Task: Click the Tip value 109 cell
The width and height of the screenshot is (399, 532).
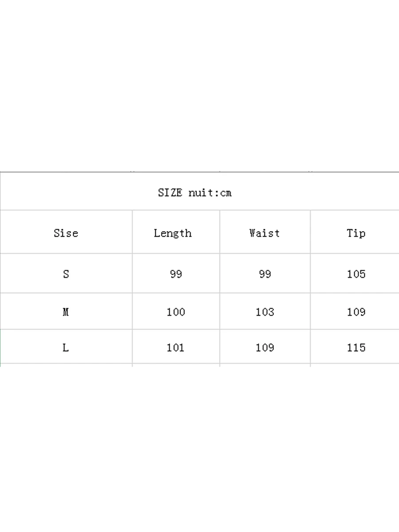Action: pyautogui.click(x=355, y=311)
